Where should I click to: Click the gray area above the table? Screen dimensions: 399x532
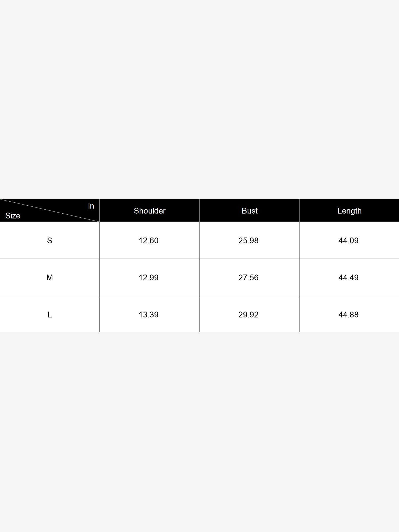[x=199, y=99]
